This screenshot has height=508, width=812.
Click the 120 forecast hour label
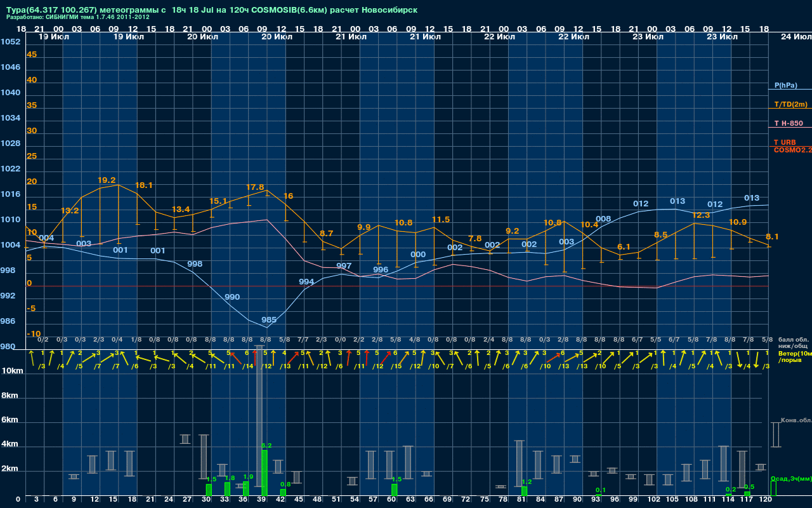[x=765, y=500]
